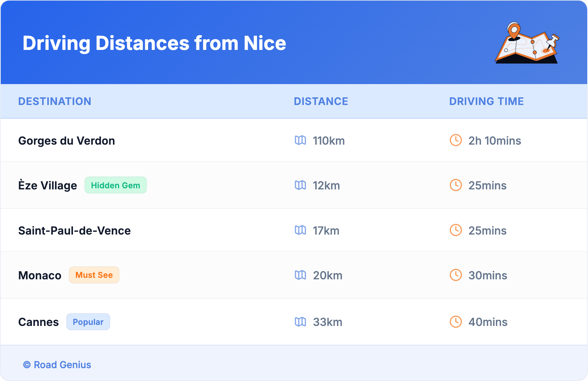Click the Driving Distances from Nice title
This screenshot has width=588, height=381.
click(154, 43)
